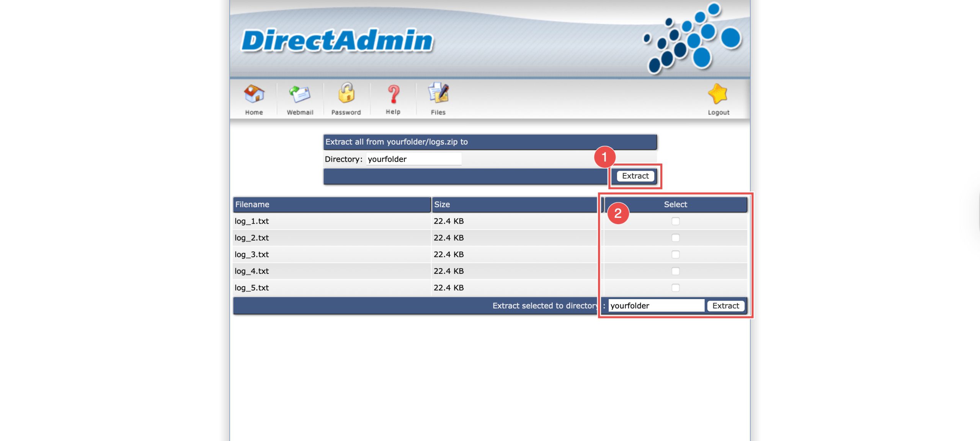The width and height of the screenshot is (980, 441).
Task: Check the box for log_2.txt
Action: (x=676, y=238)
